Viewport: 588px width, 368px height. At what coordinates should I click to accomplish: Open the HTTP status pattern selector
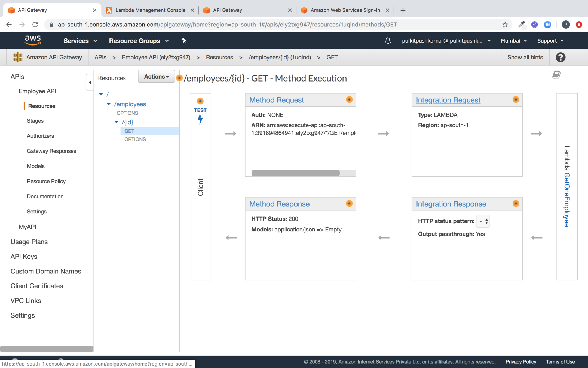(x=483, y=221)
